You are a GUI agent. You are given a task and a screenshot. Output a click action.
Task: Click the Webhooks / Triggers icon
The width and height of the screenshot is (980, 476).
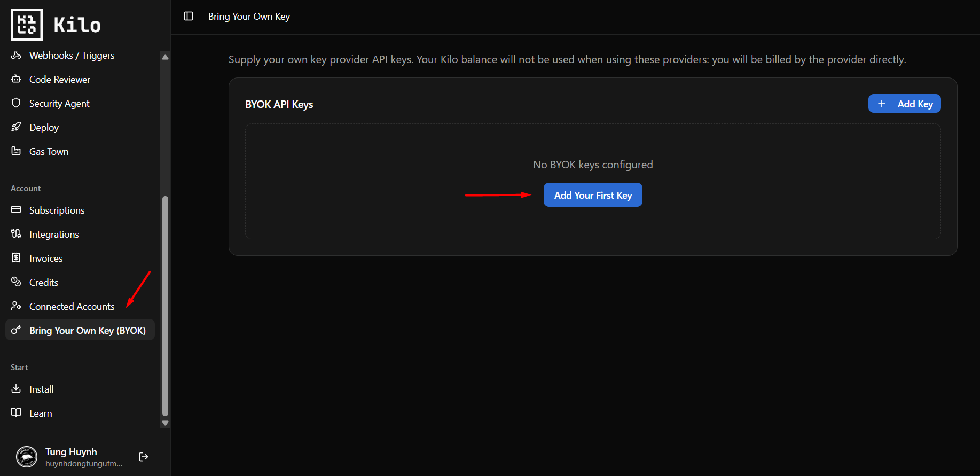coord(16,55)
